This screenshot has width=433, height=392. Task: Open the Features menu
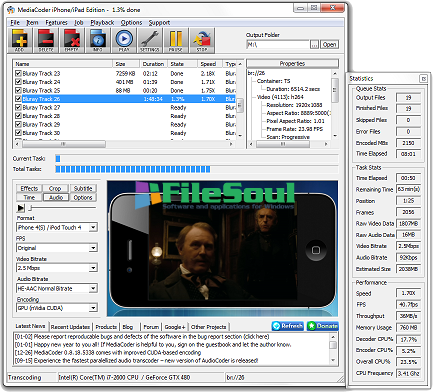click(56, 23)
